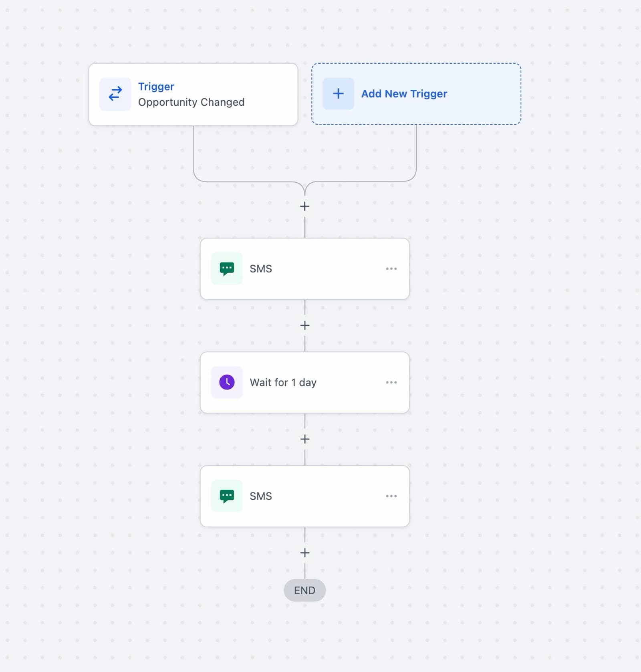Screen dimensions: 641x672
Task: Add a step below the triggers junction
Action: (x=305, y=206)
